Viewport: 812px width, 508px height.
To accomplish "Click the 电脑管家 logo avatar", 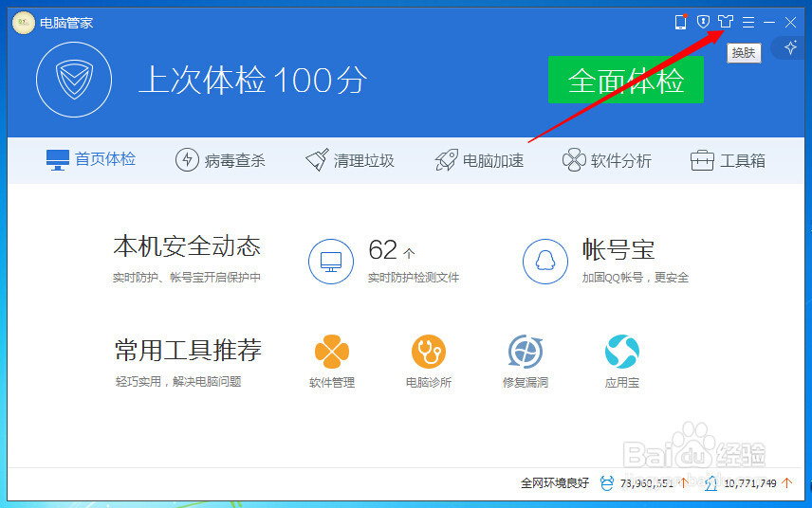I will (24, 23).
